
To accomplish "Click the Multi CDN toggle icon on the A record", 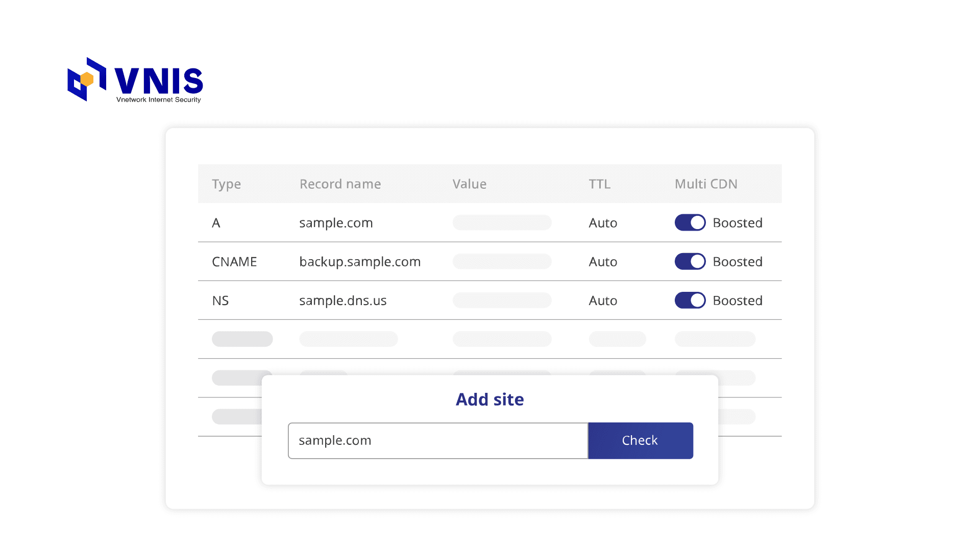I will tap(690, 222).
